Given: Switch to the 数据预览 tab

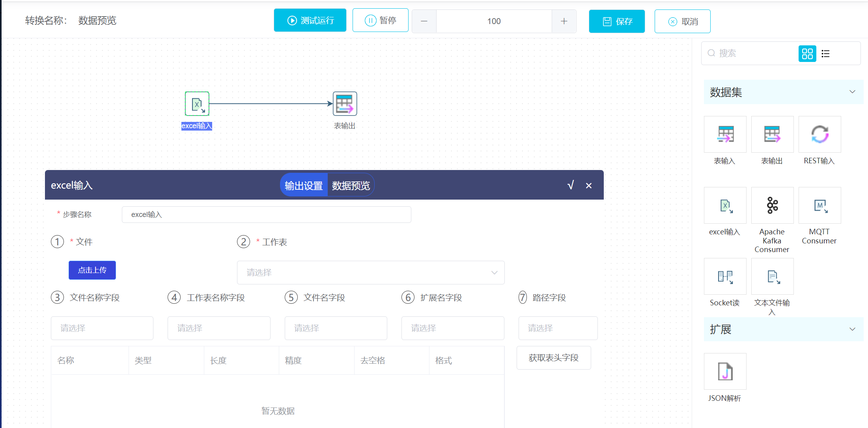Looking at the screenshot, I should tap(351, 185).
